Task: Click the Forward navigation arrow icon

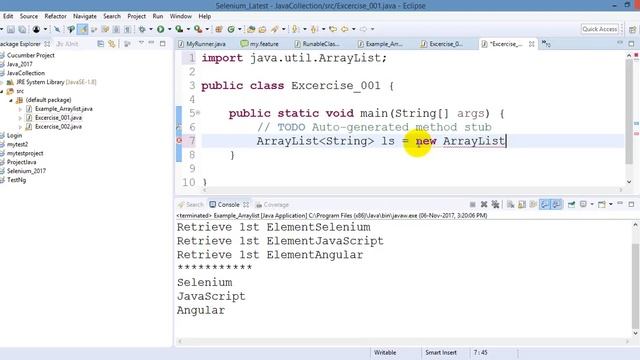Action: click(x=363, y=29)
